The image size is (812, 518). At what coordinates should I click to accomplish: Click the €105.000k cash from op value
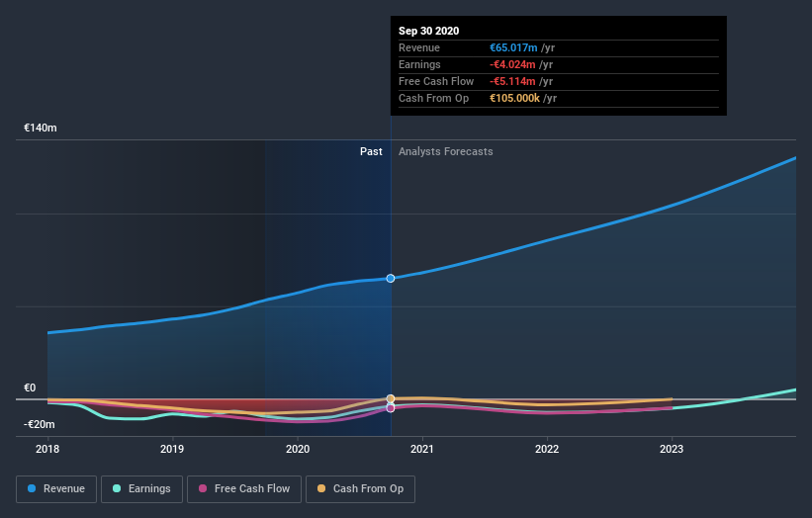(514, 98)
